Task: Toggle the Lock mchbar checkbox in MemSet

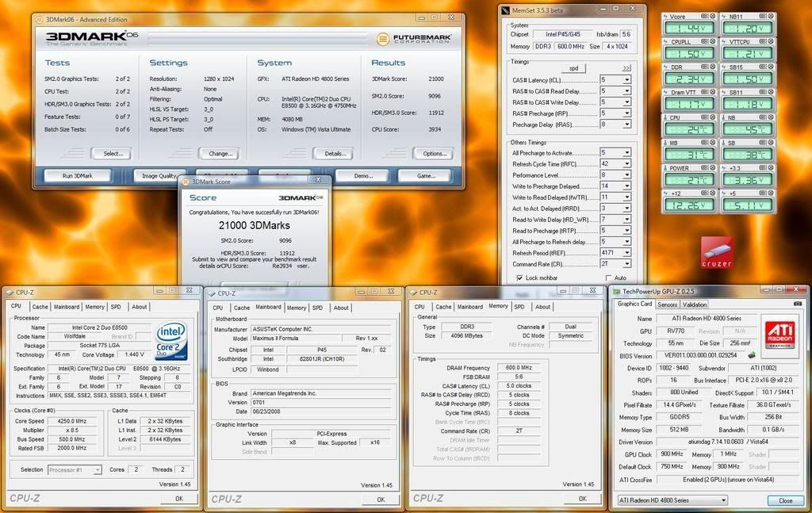Action: pyautogui.click(x=519, y=278)
